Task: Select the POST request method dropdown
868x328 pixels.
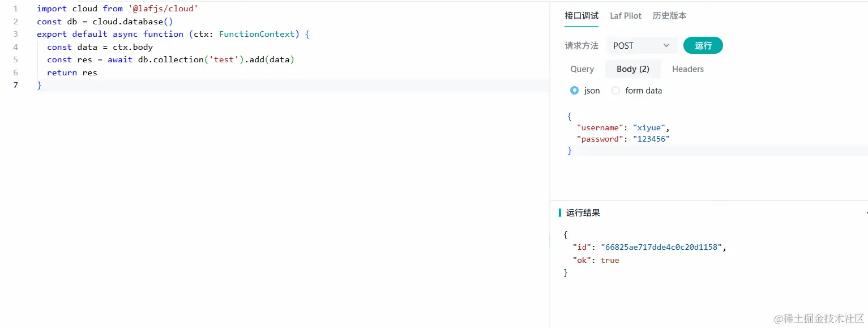Action: [x=642, y=45]
